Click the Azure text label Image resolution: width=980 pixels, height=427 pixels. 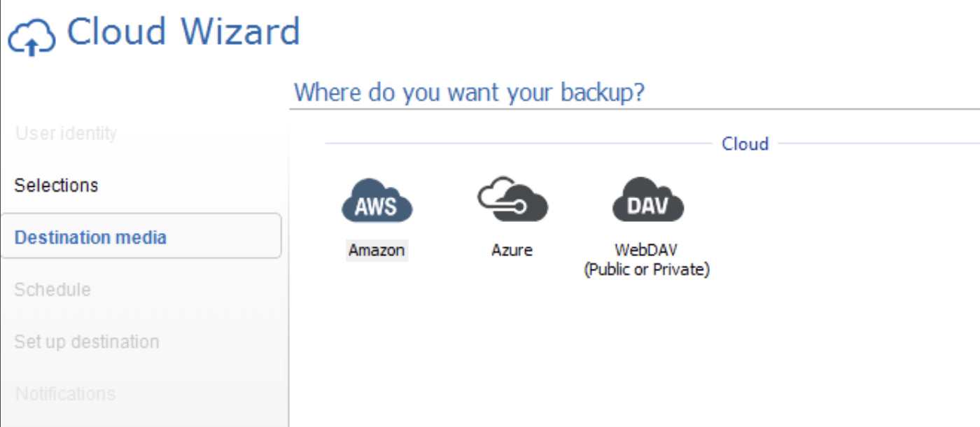(x=512, y=250)
